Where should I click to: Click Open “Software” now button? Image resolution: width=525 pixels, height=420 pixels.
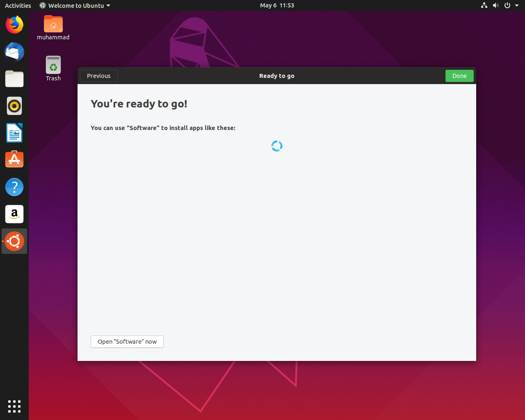click(127, 342)
